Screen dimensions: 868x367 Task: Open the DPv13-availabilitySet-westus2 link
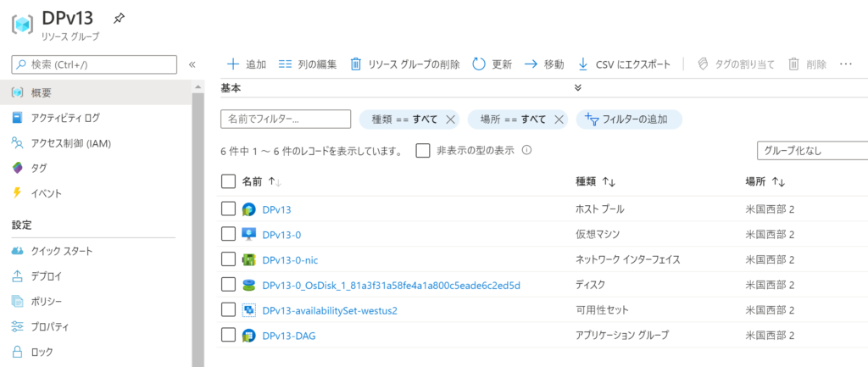tap(330, 310)
